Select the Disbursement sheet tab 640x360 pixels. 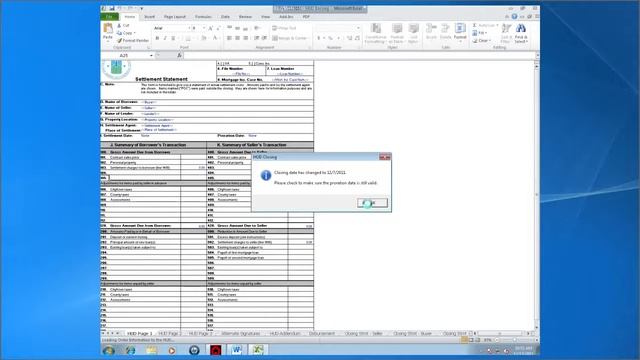(322, 333)
